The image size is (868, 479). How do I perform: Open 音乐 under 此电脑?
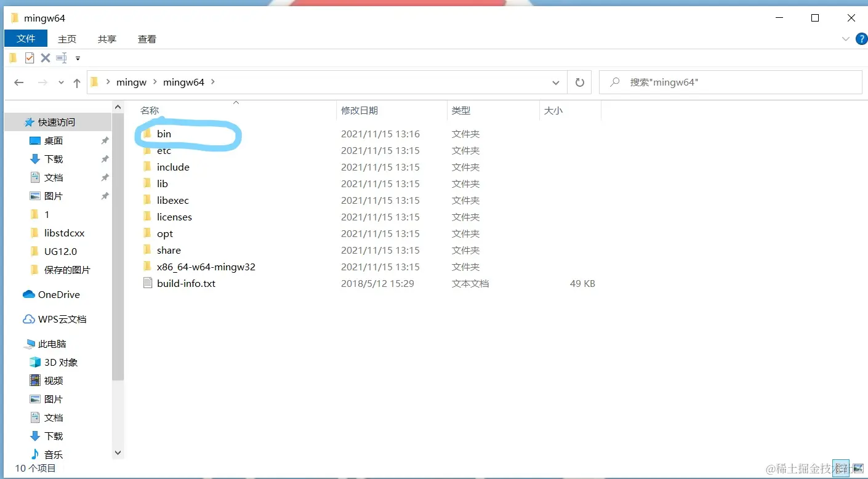(x=54, y=454)
